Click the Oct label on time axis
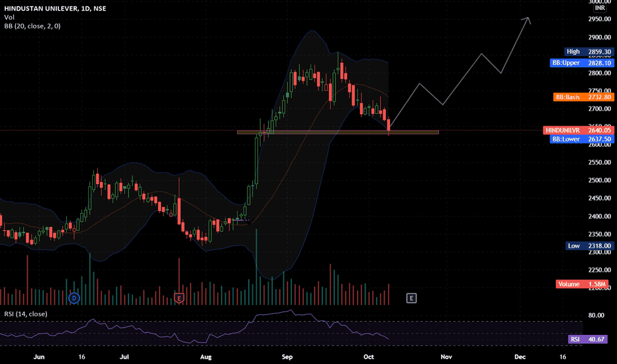 [369, 357]
